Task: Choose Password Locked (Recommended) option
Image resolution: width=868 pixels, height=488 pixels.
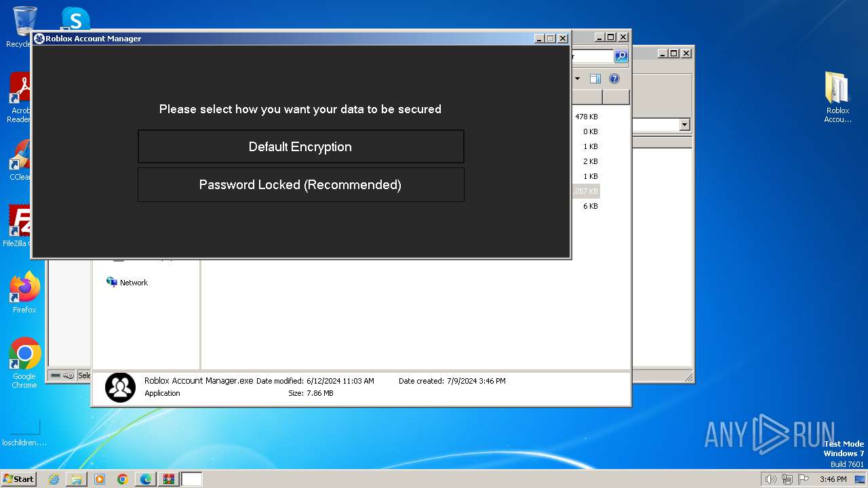Action: (x=300, y=184)
